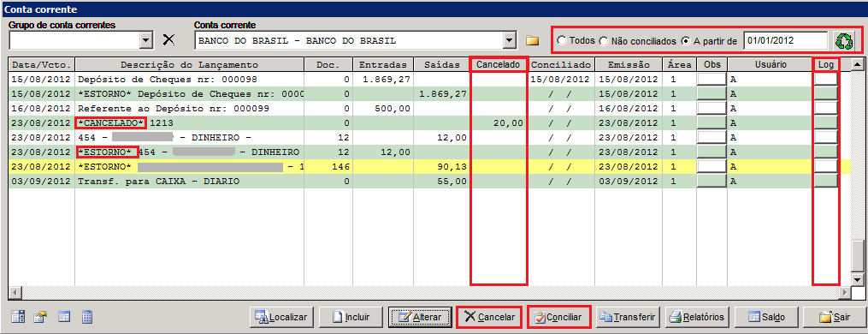868x334 pixels.
Task: Click the 1.869,27 Entradas value
Action: (386, 80)
